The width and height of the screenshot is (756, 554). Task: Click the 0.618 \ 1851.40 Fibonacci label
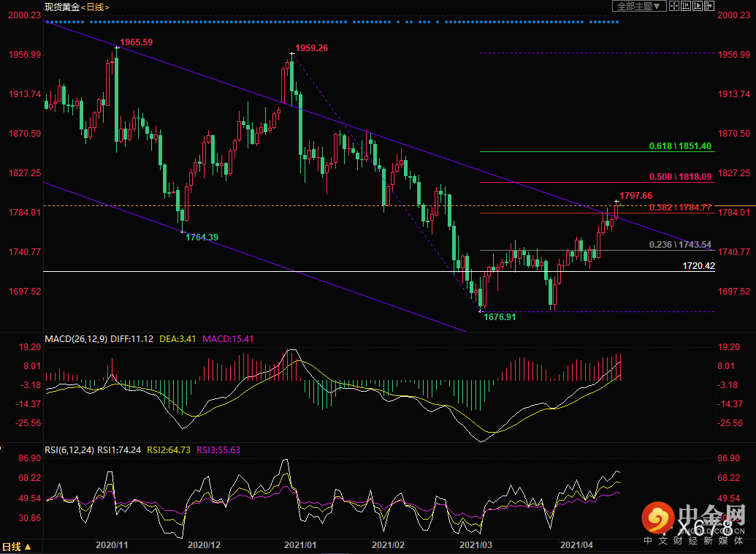coord(680,146)
